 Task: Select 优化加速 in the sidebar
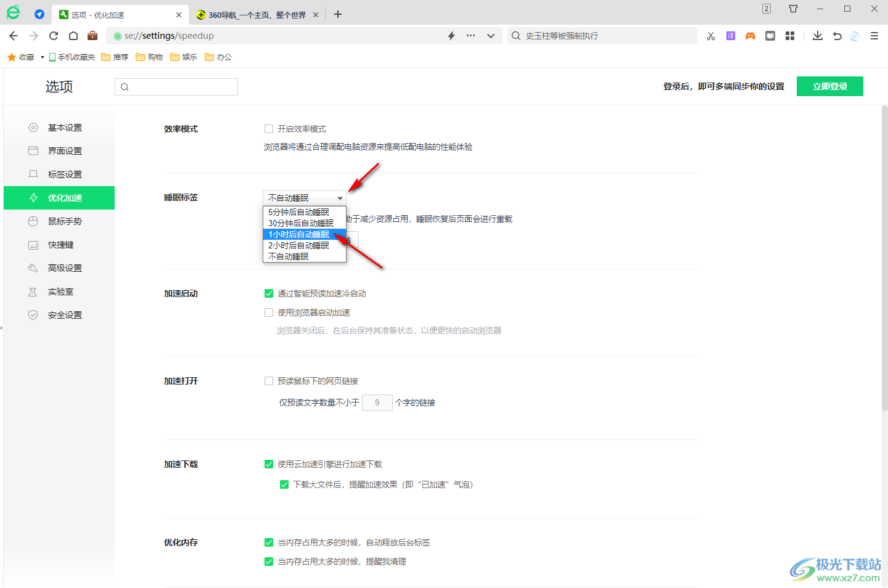pos(59,198)
